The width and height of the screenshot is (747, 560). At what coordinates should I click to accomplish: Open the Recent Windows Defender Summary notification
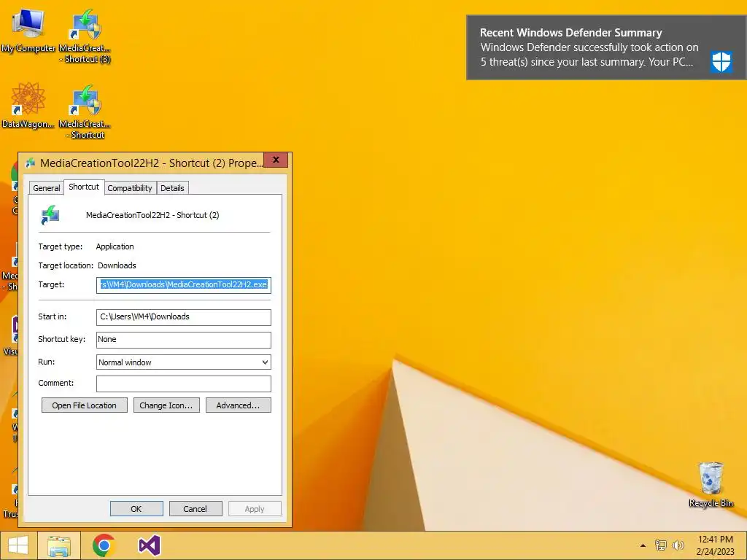point(606,47)
